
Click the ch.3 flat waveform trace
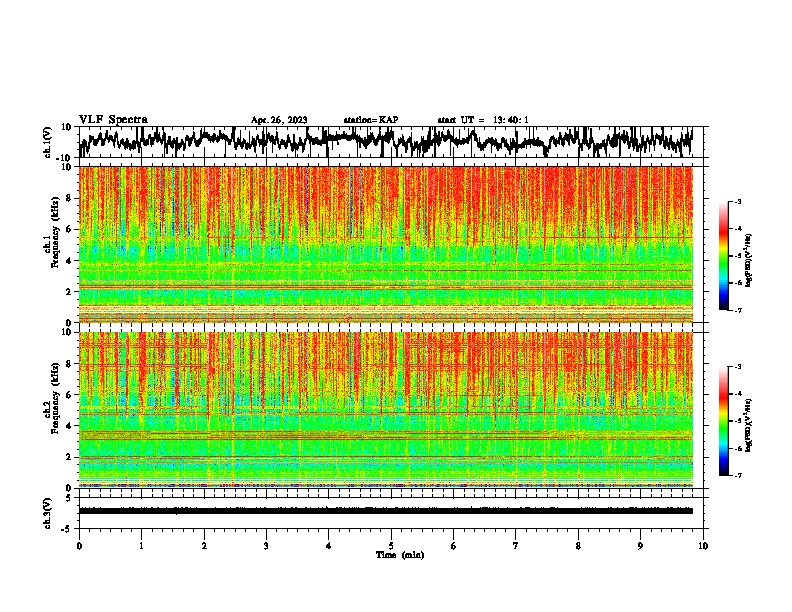pyautogui.click(x=386, y=511)
